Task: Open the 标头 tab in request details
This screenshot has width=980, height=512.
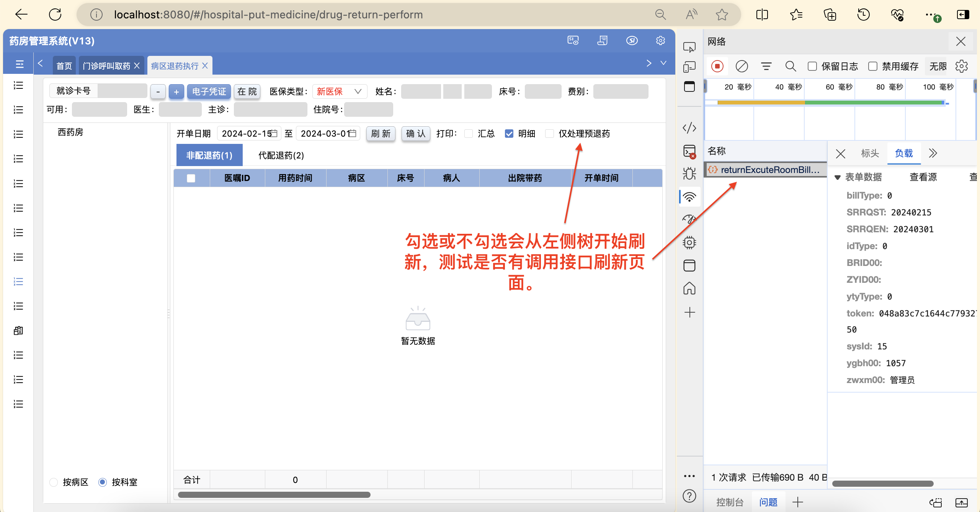Action: [x=870, y=153]
